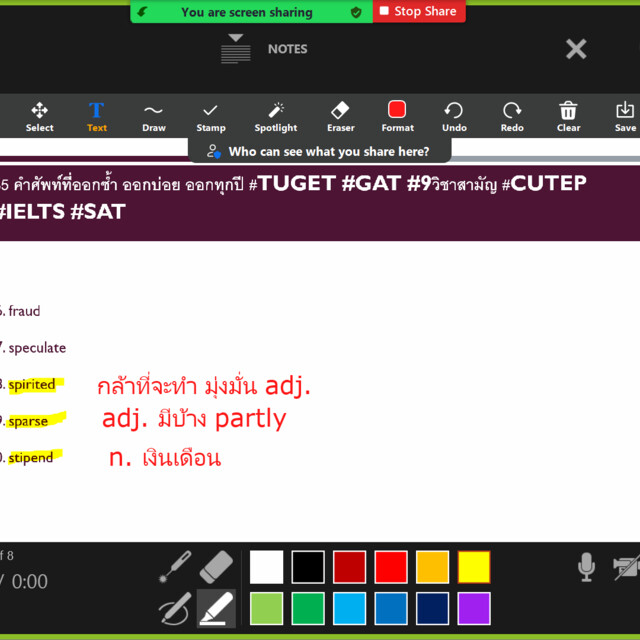
Task: Pick the bright red color swatch
Action: tap(391, 567)
